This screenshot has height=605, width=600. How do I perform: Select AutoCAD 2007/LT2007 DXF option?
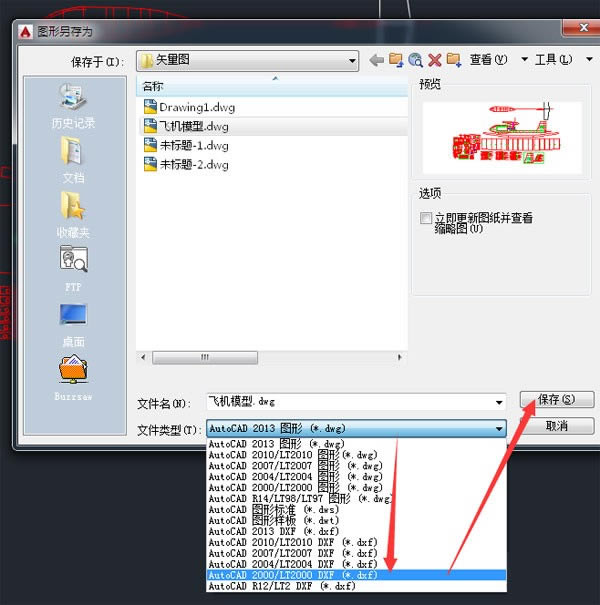coord(356,553)
